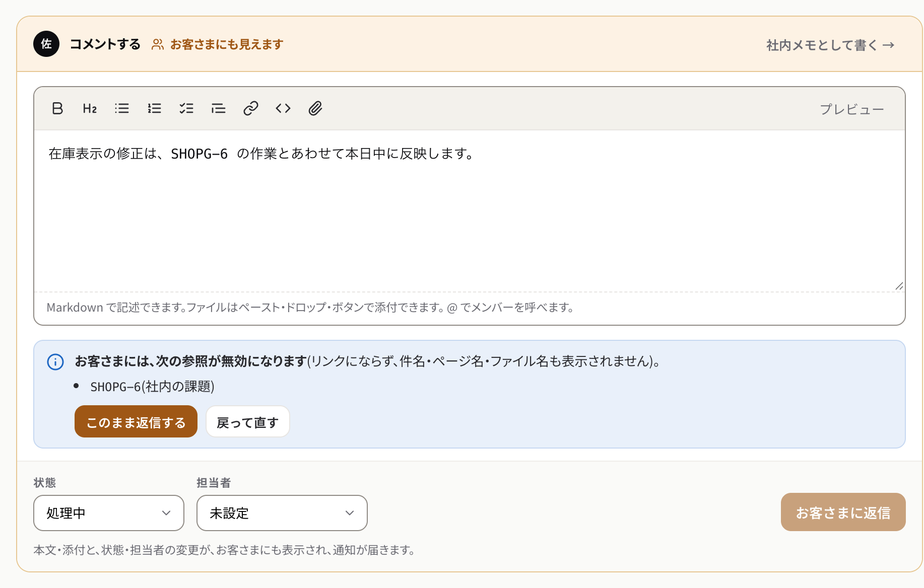This screenshot has height=588, width=924.
Task: Apply indent formatting icon
Action: click(x=219, y=108)
